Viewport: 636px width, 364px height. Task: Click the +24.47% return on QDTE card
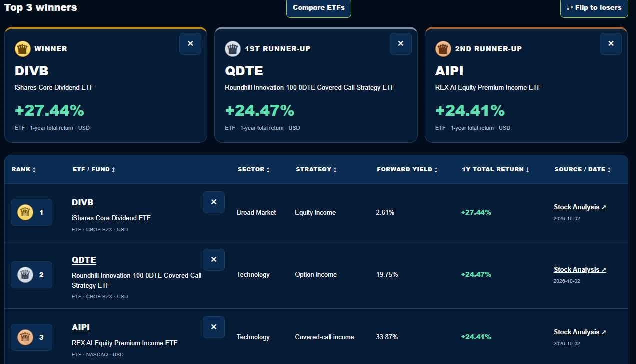pyautogui.click(x=260, y=110)
